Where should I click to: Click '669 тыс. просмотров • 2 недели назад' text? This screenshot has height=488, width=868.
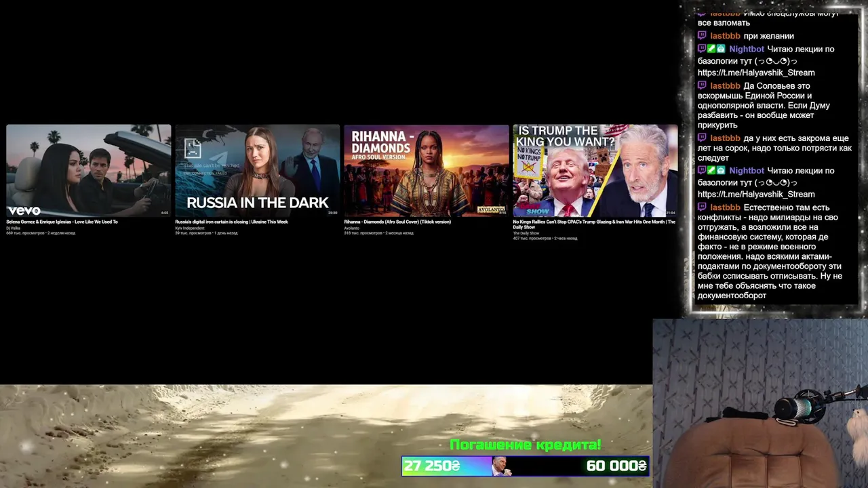[41, 233]
